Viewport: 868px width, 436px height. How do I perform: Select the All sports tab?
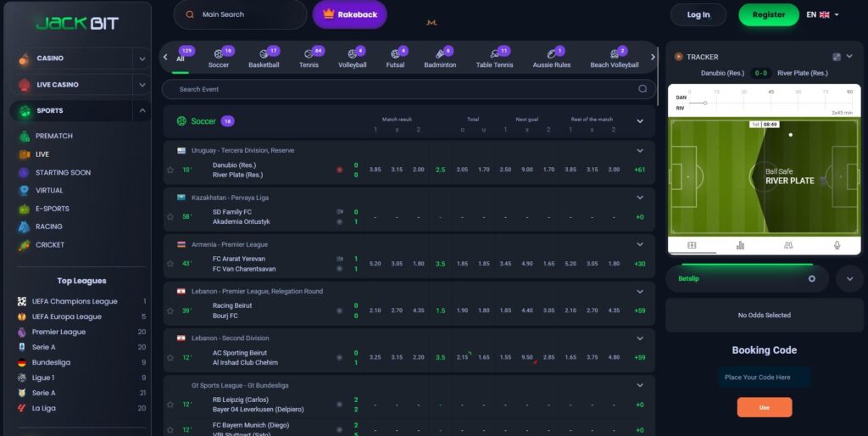181,59
